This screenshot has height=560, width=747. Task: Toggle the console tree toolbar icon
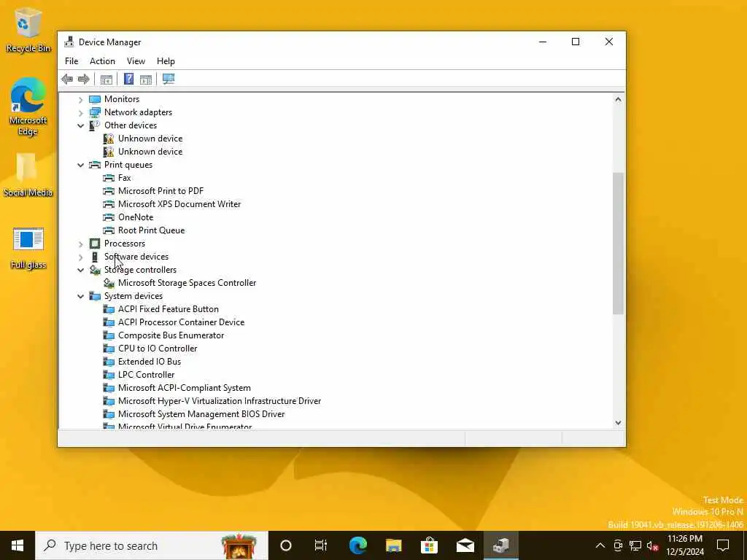pos(107,79)
